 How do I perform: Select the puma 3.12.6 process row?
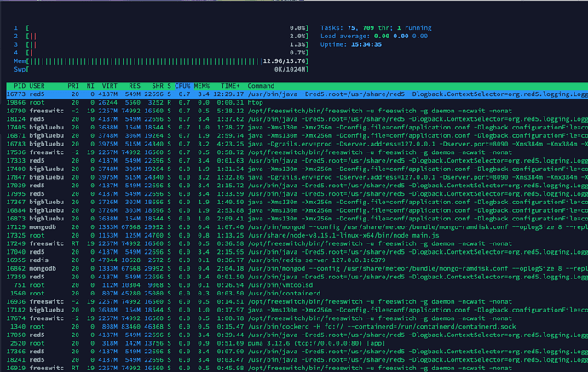click(297, 343)
